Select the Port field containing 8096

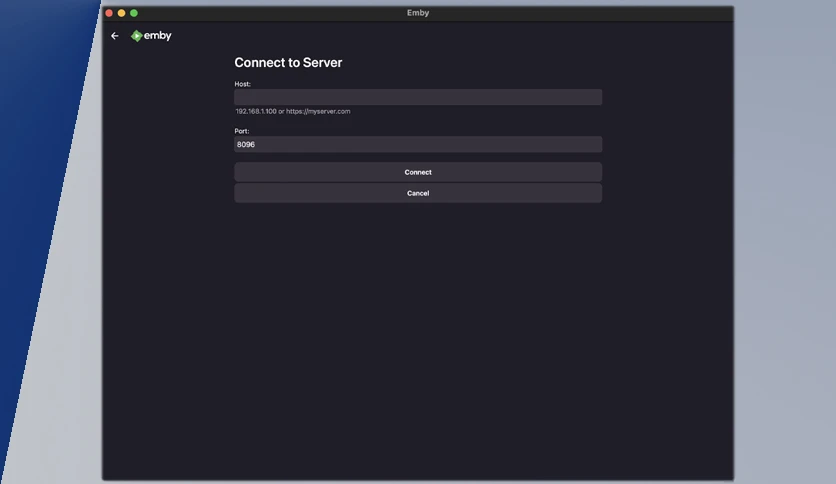point(418,144)
